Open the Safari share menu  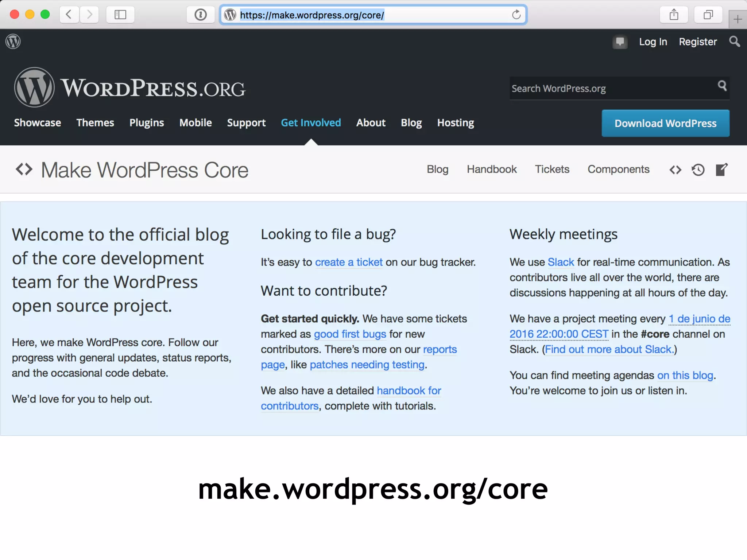click(674, 15)
